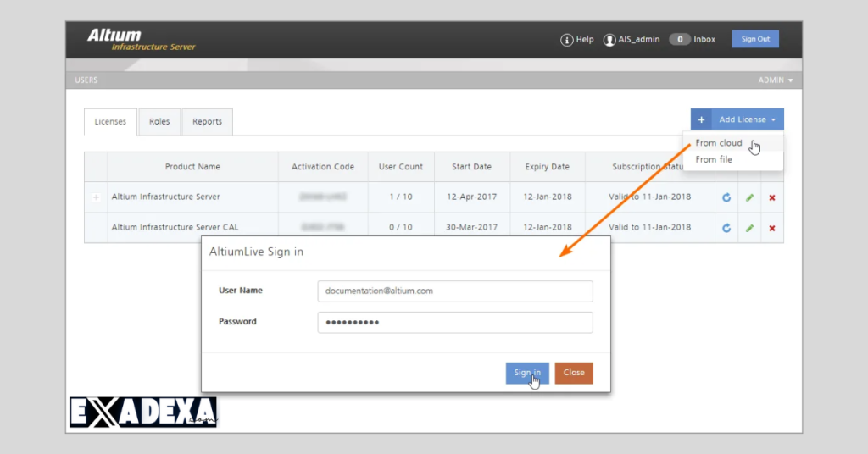Expand the ADMIN dropdown menu
The height and width of the screenshot is (454, 868).
(x=776, y=80)
